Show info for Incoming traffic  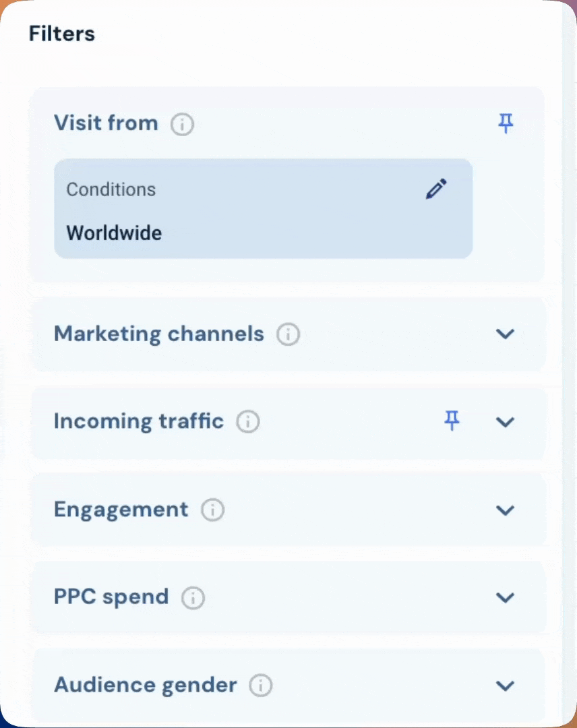pyautogui.click(x=248, y=422)
